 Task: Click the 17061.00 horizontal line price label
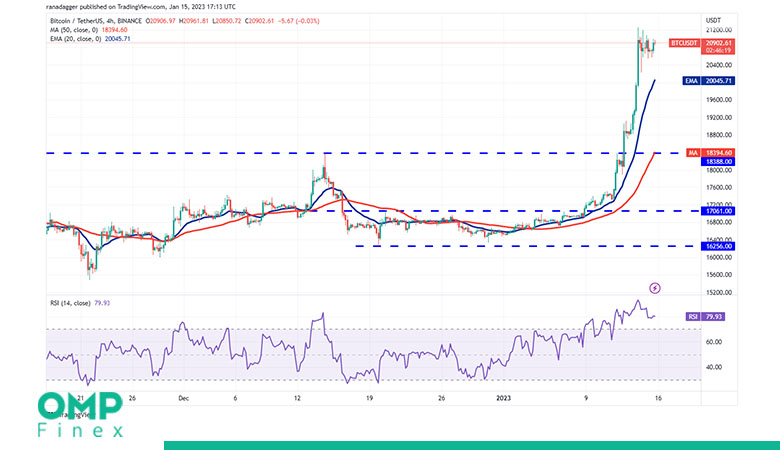(718, 211)
